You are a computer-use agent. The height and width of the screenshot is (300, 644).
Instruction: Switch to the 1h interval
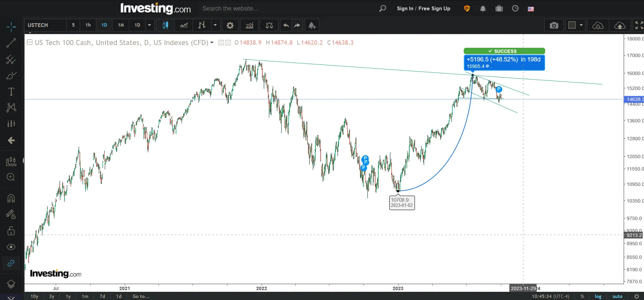[88, 25]
